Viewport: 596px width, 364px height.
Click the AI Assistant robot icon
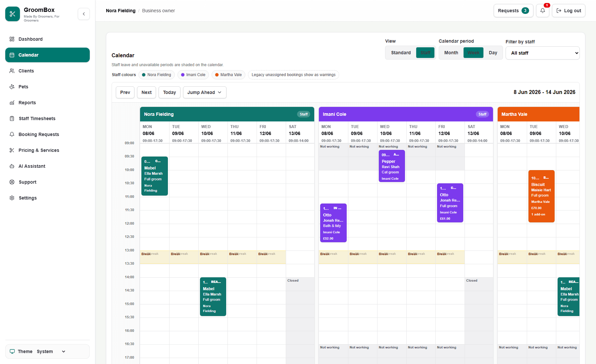12,166
